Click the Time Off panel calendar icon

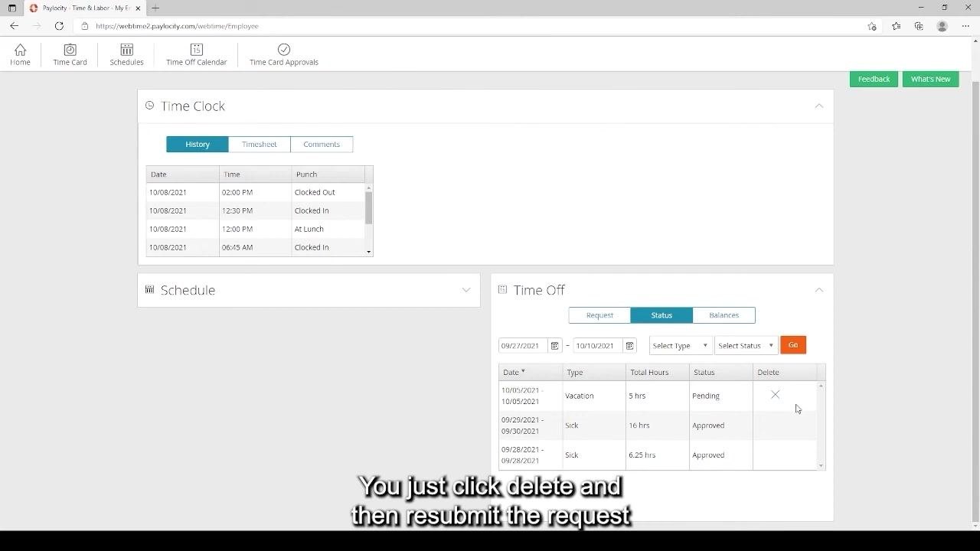pyautogui.click(x=502, y=289)
